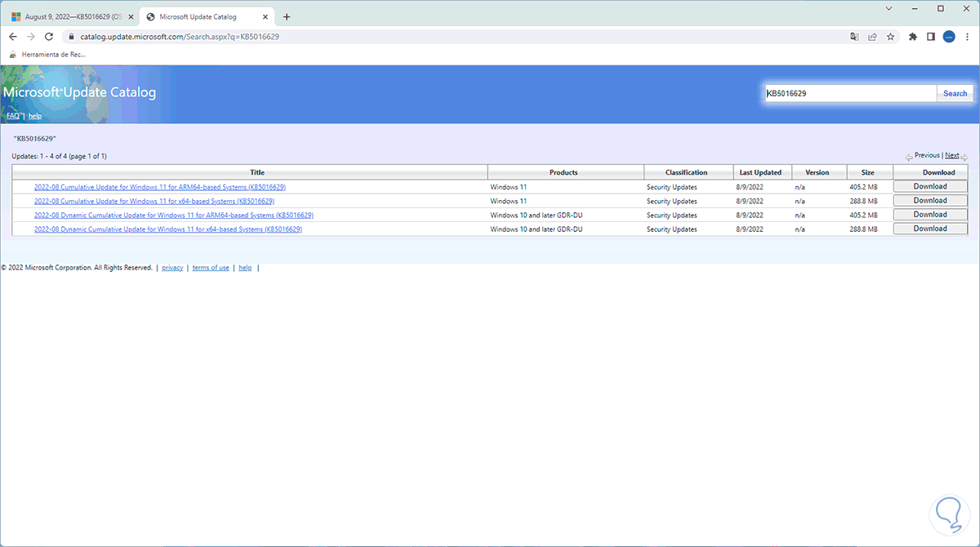980x547 pixels.
Task: View site info via the padlock icon
Action: click(72, 37)
